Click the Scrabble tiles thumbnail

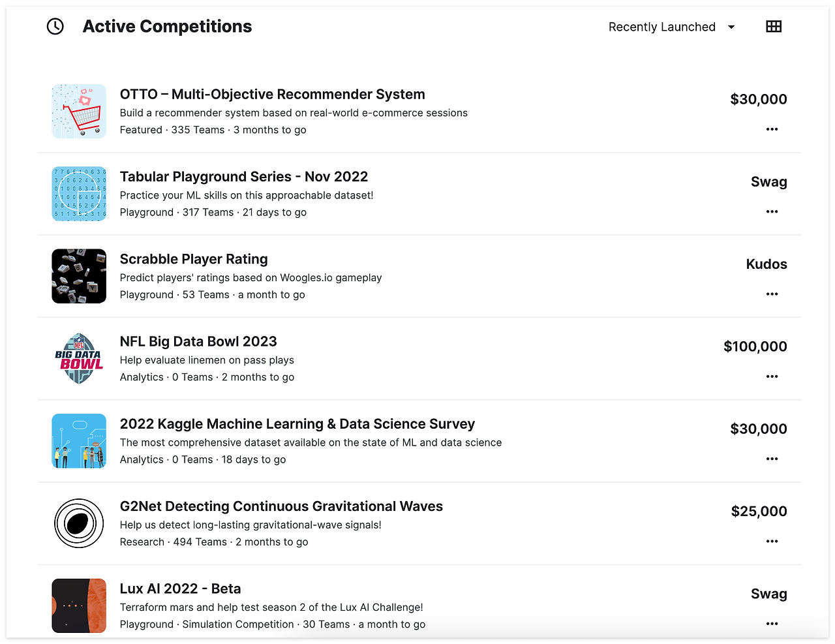pyautogui.click(x=79, y=276)
